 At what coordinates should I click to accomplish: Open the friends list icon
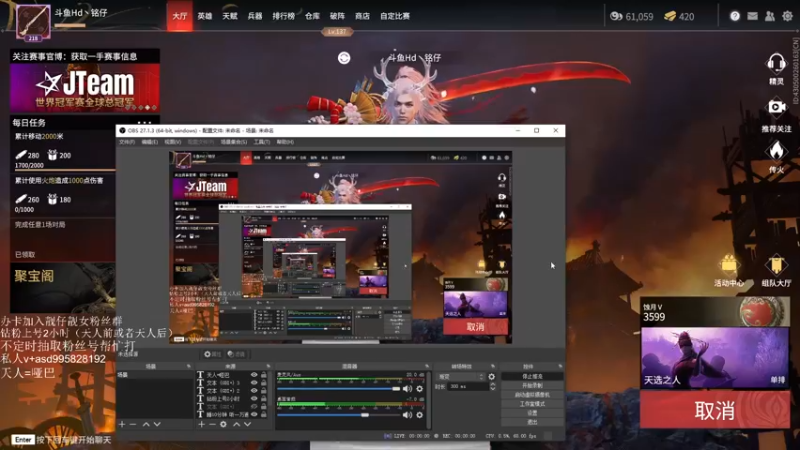click(769, 16)
